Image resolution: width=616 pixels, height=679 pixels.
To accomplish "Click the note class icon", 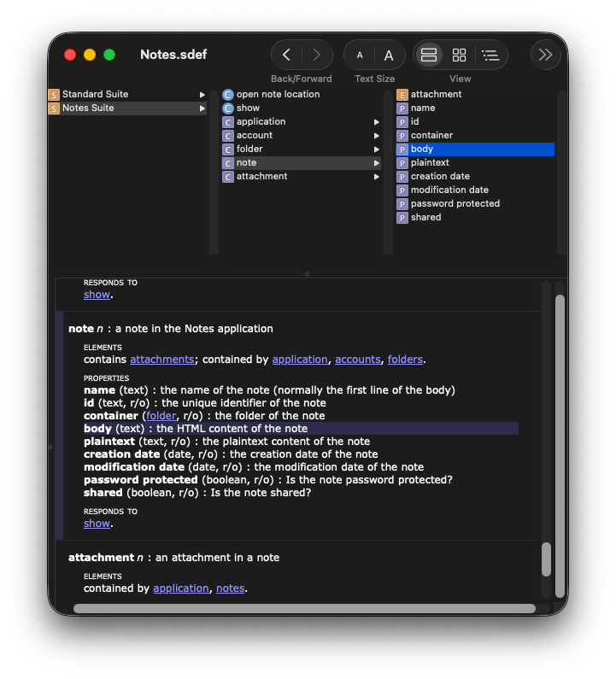I will click(228, 163).
